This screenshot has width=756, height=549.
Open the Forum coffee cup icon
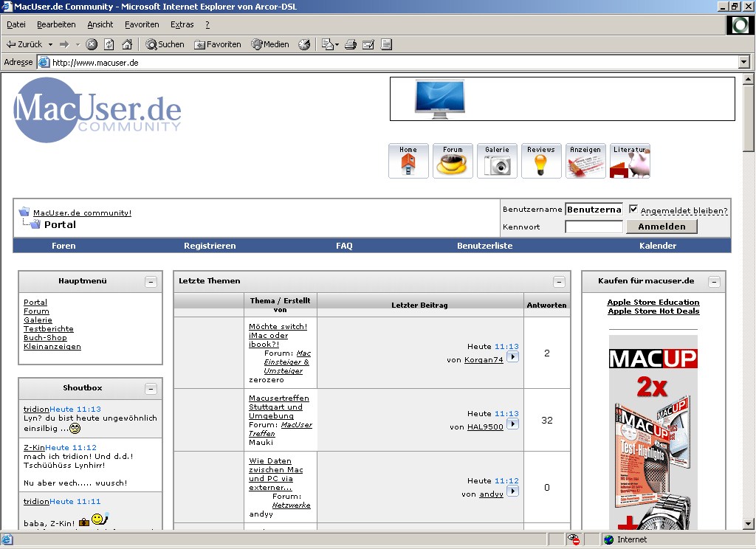pyautogui.click(x=453, y=161)
